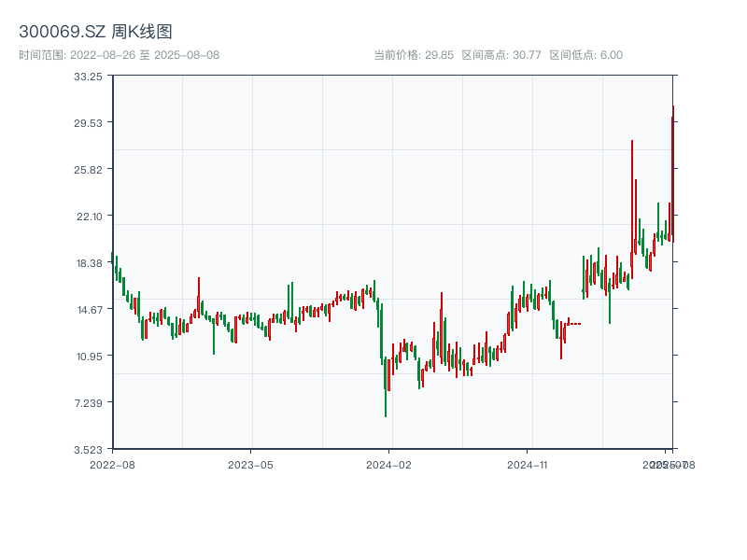Image resolution: width=747 pixels, height=560 pixels.
Task: Click the period low 区间低点: 6.00
Action: pos(586,55)
